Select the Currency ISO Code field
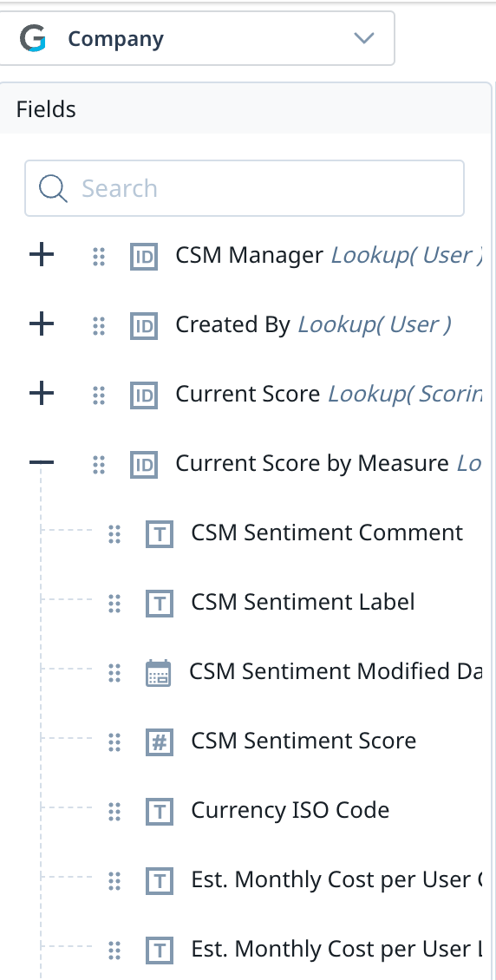496x980 pixels. click(x=290, y=810)
